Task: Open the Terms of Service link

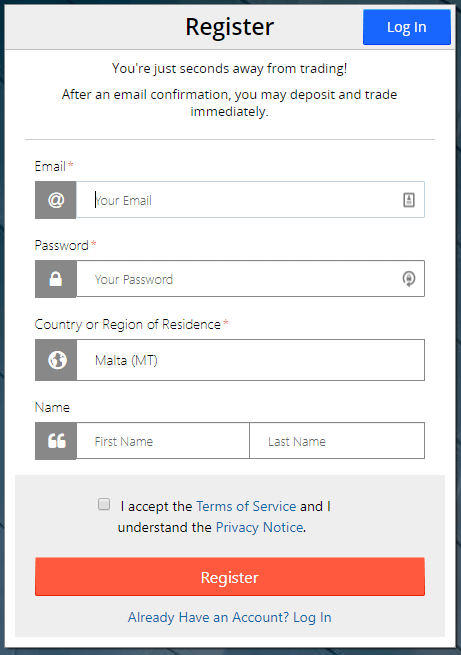Action: pos(246,506)
